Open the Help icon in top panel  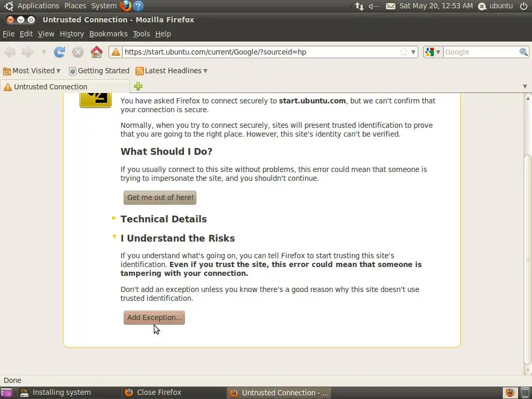(138, 6)
